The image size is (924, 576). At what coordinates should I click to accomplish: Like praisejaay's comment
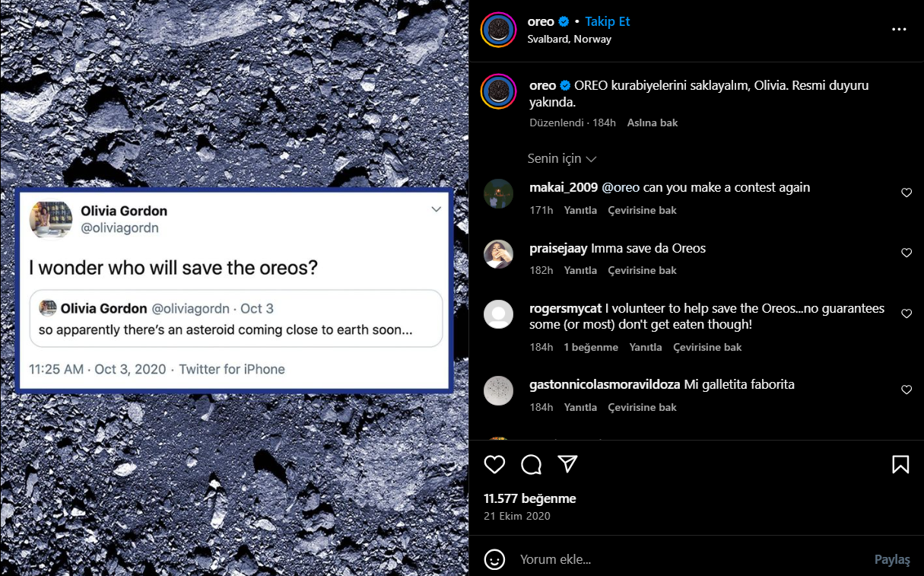click(x=906, y=253)
